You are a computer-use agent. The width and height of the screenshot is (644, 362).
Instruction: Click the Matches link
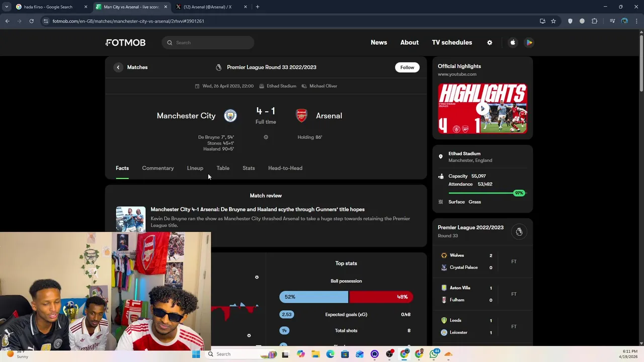tap(137, 67)
